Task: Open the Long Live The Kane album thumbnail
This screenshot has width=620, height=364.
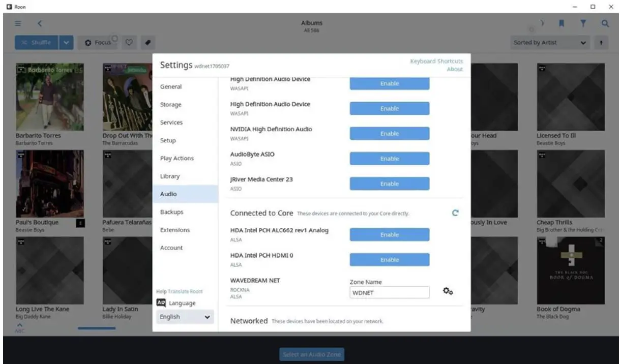Action: point(50,270)
